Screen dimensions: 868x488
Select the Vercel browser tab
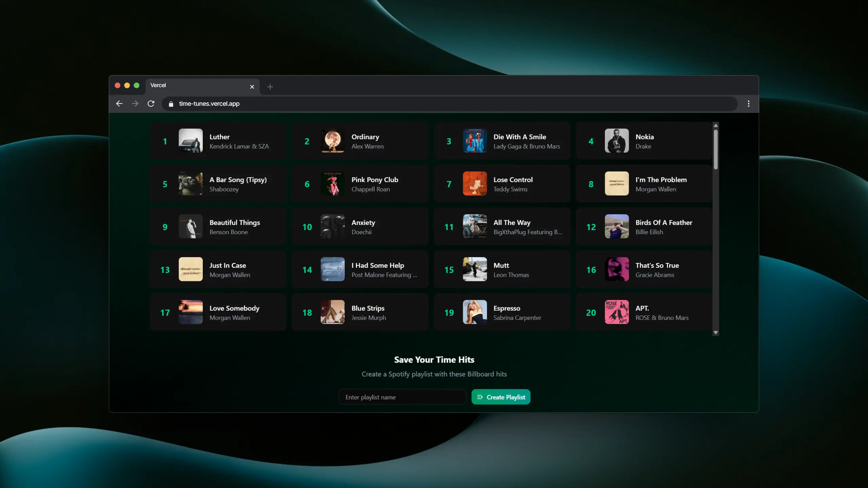click(x=202, y=86)
